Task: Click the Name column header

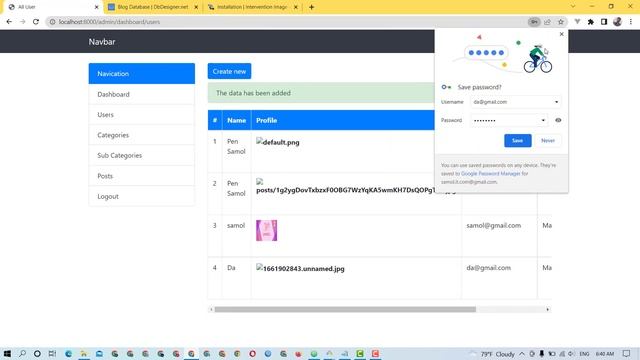Action: point(237,120)
